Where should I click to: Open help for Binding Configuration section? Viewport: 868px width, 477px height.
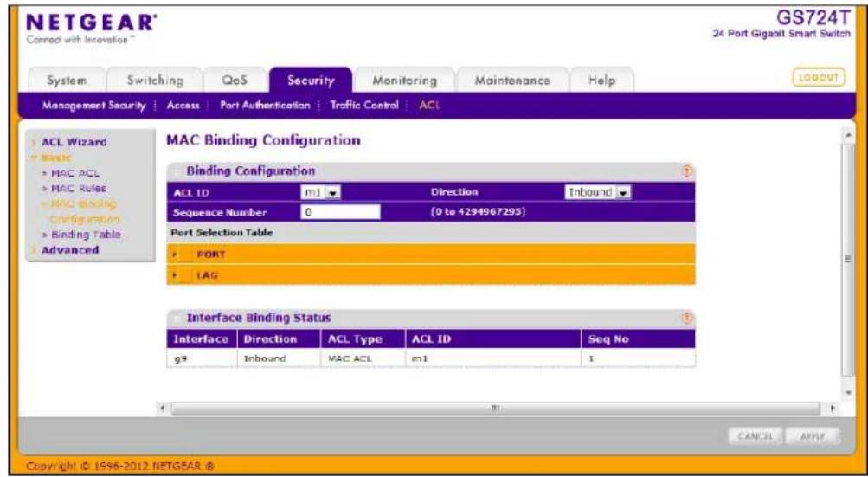[686, 171]
